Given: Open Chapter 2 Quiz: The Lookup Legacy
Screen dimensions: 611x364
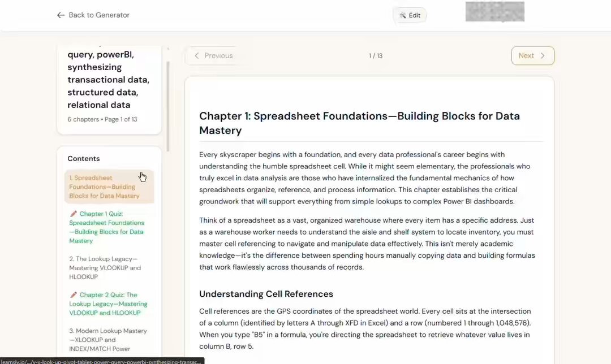Looking at the screenshot, I should coord(107,304).
